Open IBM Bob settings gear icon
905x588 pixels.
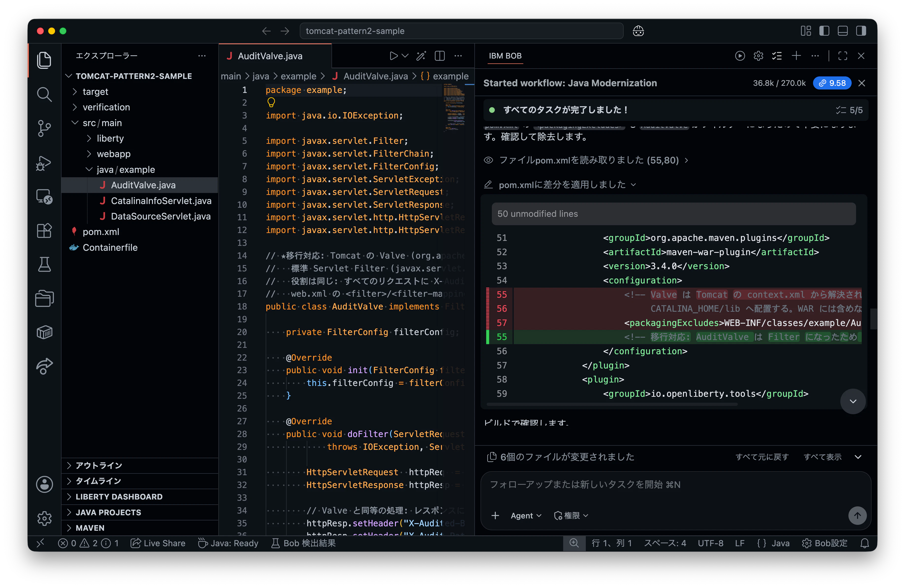coord(758,56)
